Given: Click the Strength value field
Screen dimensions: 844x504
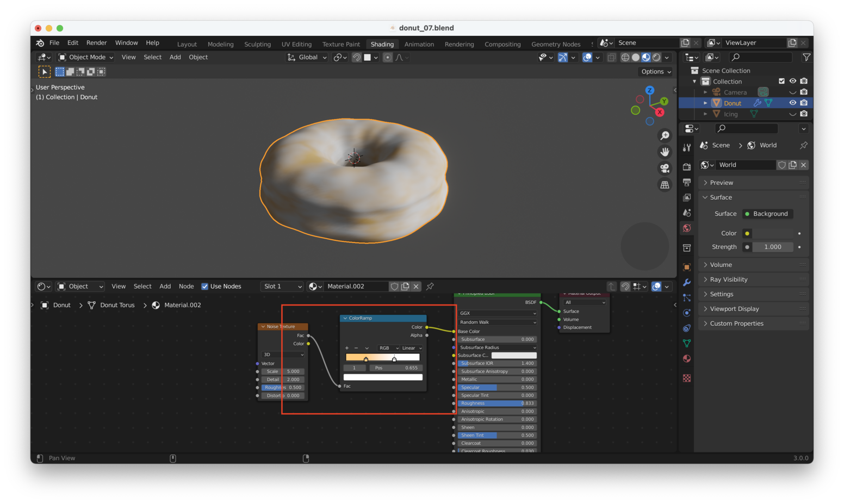Looking at the screenshot, I should pos(772,247).
